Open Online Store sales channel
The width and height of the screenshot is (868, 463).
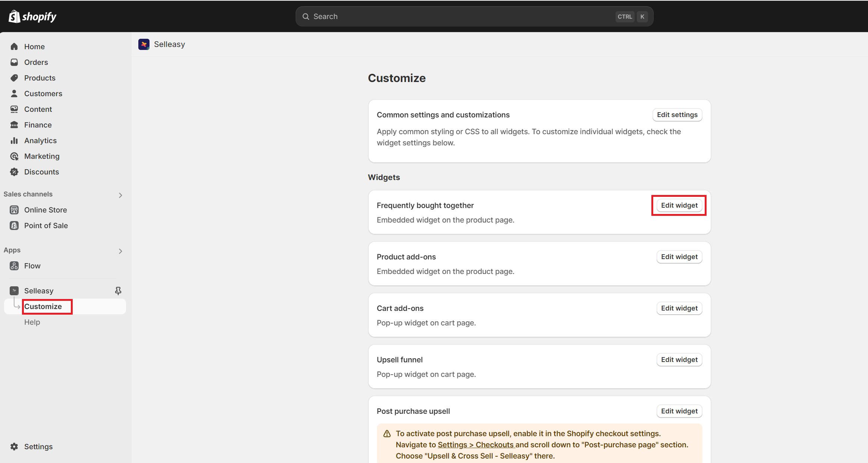pyautogui.click(x=45, y=210)
